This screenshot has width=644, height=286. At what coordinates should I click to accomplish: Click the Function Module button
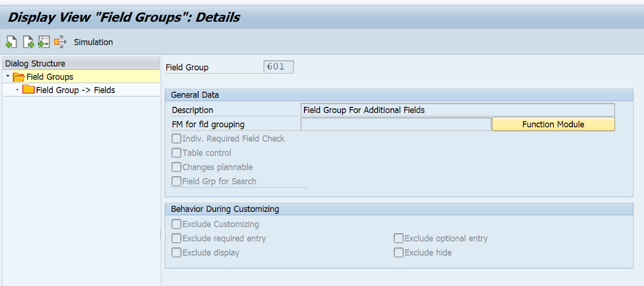[x=553, y=124]
